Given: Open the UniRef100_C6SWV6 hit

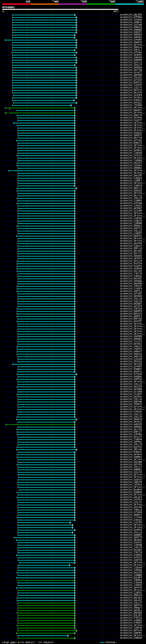Looking at the screenshot, I should 131,20.
